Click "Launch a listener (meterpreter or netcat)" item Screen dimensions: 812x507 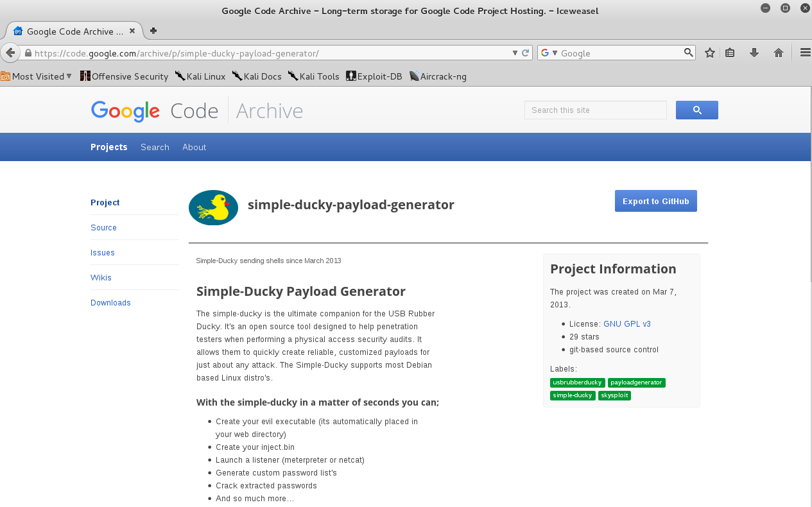pos(290,460)
